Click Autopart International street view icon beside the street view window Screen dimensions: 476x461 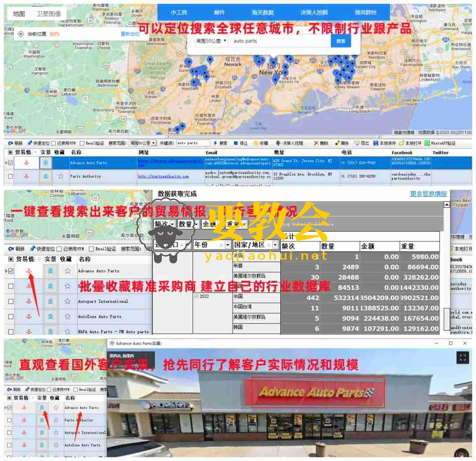(42, 432)
